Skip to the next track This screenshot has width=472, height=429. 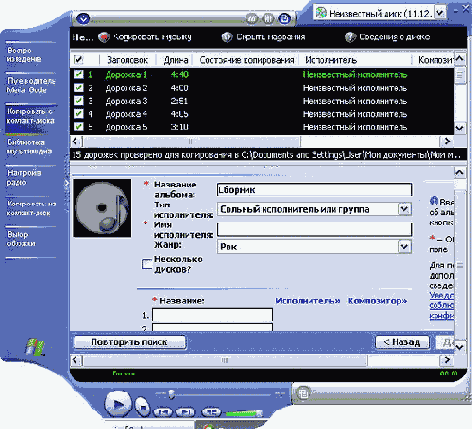click(186, 412)
